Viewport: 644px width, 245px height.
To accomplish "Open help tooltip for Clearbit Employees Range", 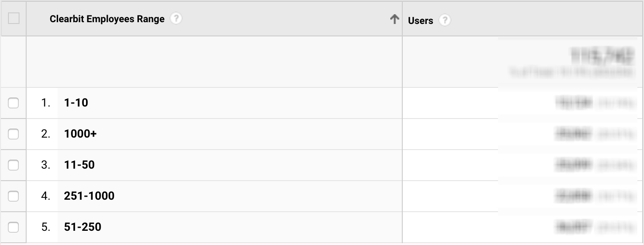I will (x=176, y=19).
